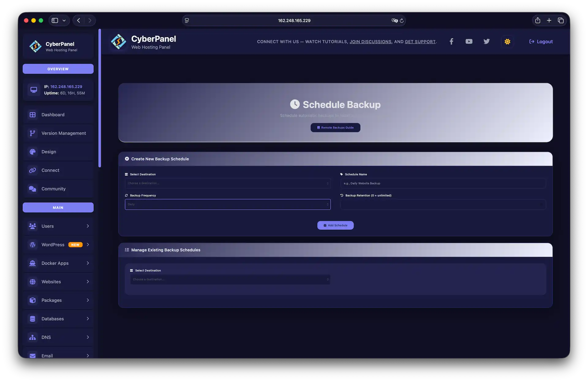Click the Twitter icon in the header

[x=486, y=41]
